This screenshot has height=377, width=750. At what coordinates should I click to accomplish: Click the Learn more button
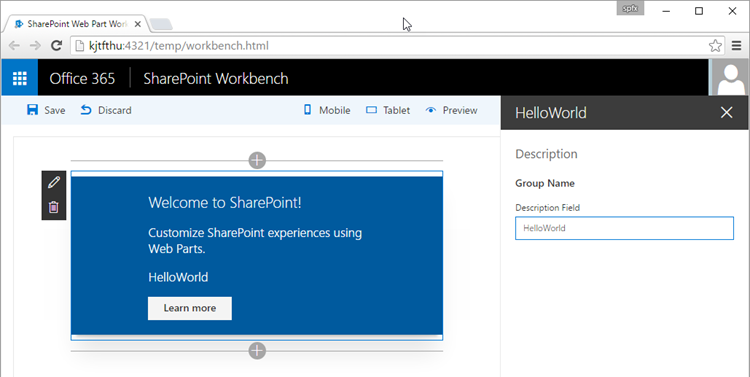point(190,308)
